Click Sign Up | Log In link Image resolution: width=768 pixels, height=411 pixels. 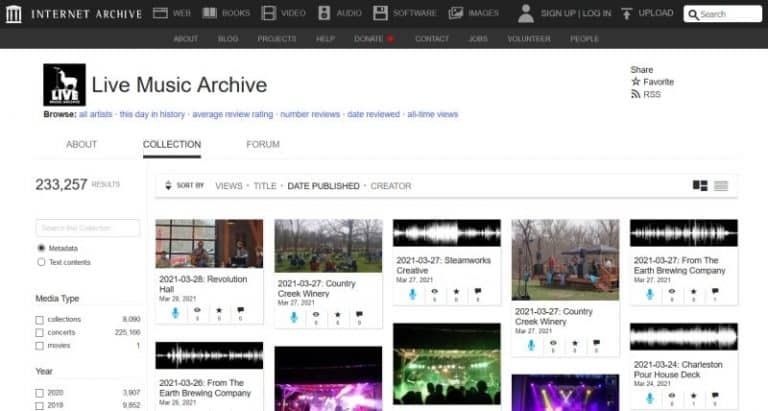click(576, 13)
